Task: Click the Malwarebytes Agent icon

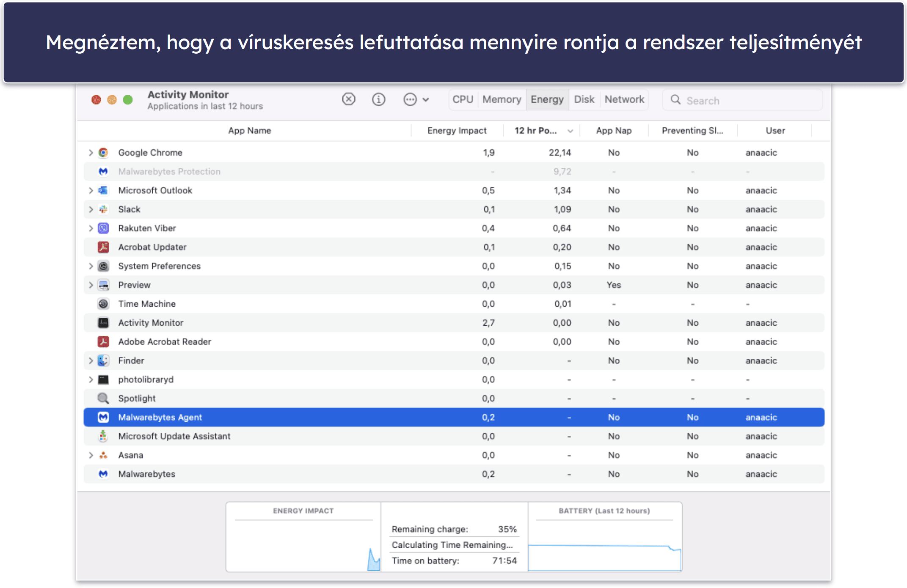Action: [103, 417]
